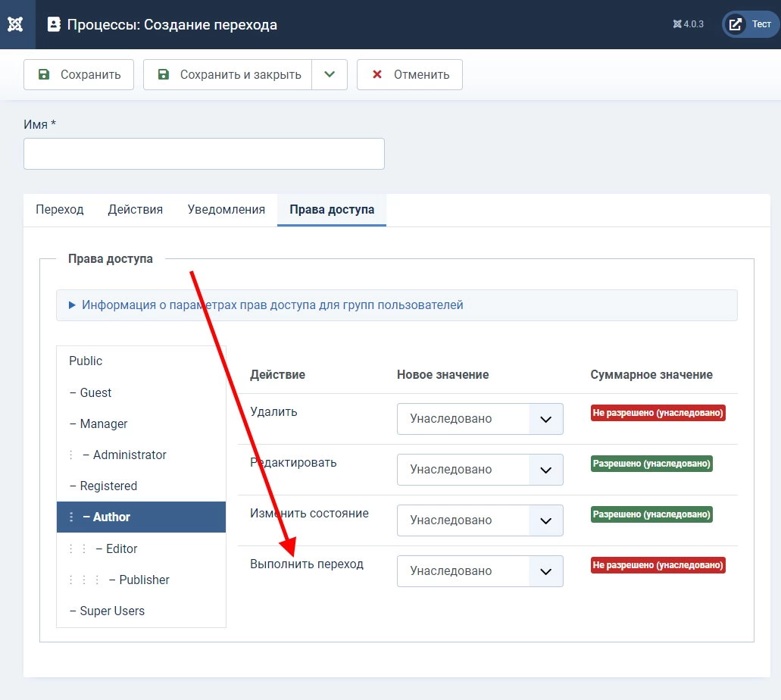Switch to the Переход tab

click(60, 209)
